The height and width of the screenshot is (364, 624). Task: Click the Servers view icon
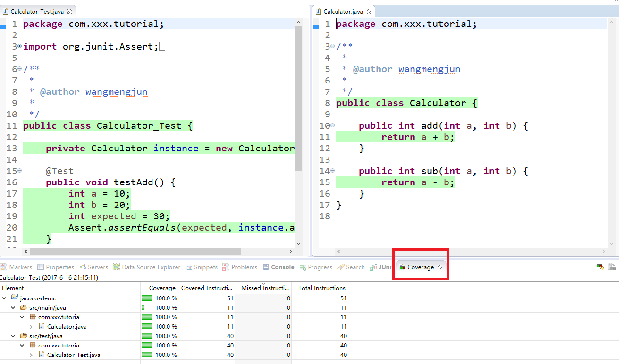83,267
